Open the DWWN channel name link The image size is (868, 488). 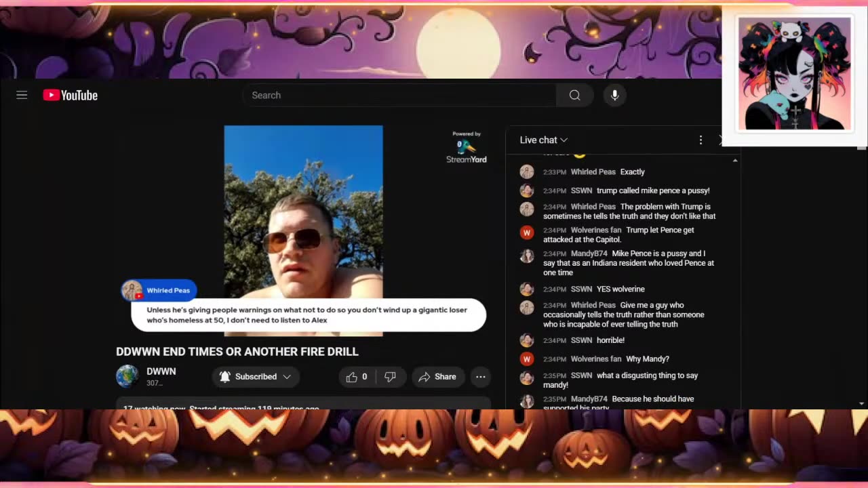[x=161, y=371]
